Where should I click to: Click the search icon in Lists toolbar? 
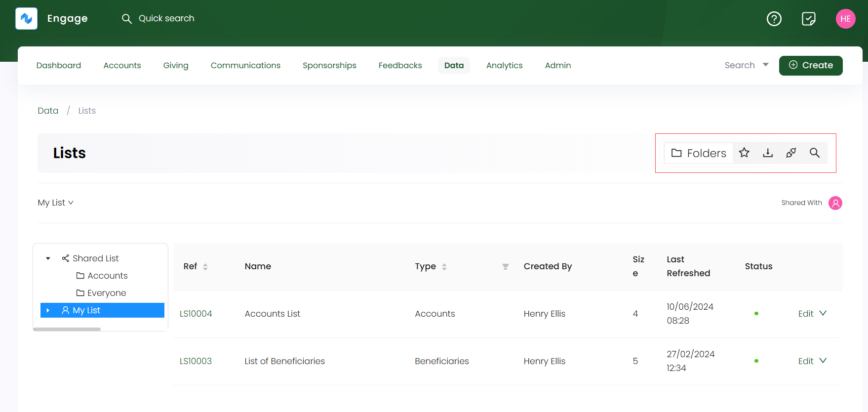point(815,153)
